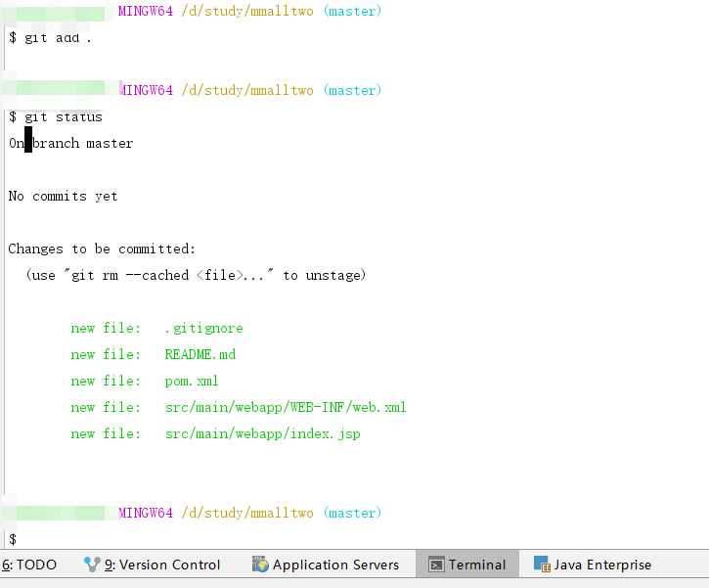
Task: Open the 6: TODO tool window tab
Action: tap(29, 565)
